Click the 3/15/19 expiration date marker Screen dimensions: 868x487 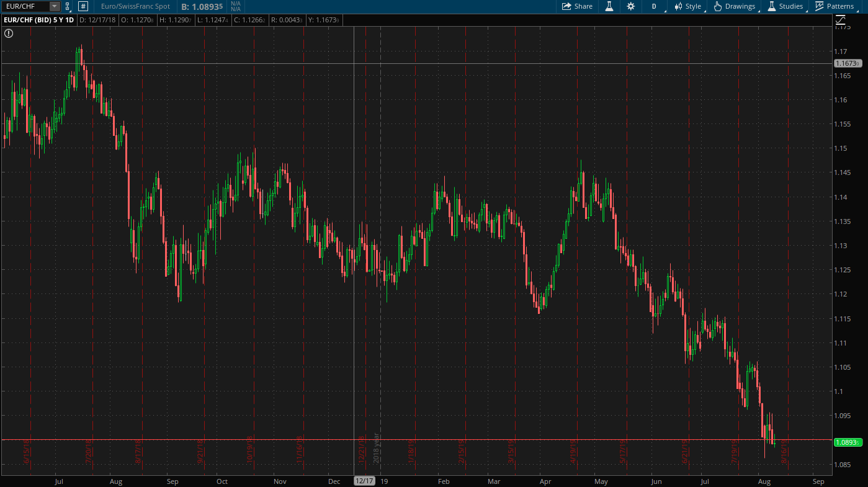pyautogui.click(x=511, y=452)
